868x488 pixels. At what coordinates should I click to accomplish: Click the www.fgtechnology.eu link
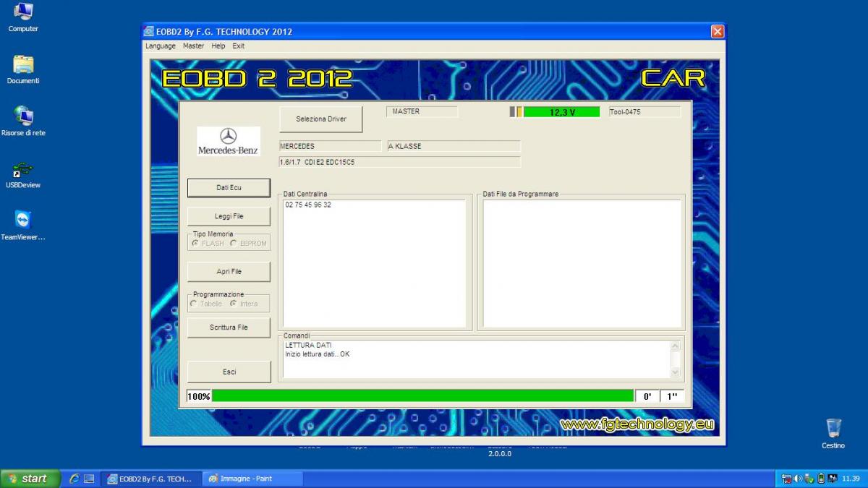637,425
